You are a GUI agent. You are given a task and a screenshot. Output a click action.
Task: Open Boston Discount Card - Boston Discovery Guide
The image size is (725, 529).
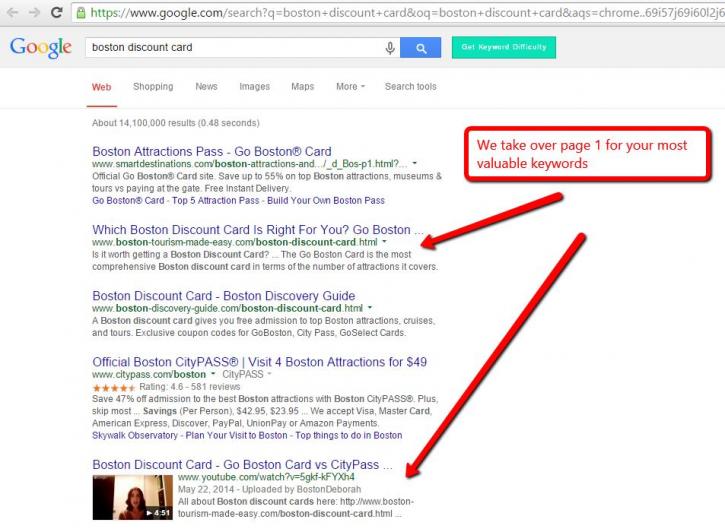[224, 296]
